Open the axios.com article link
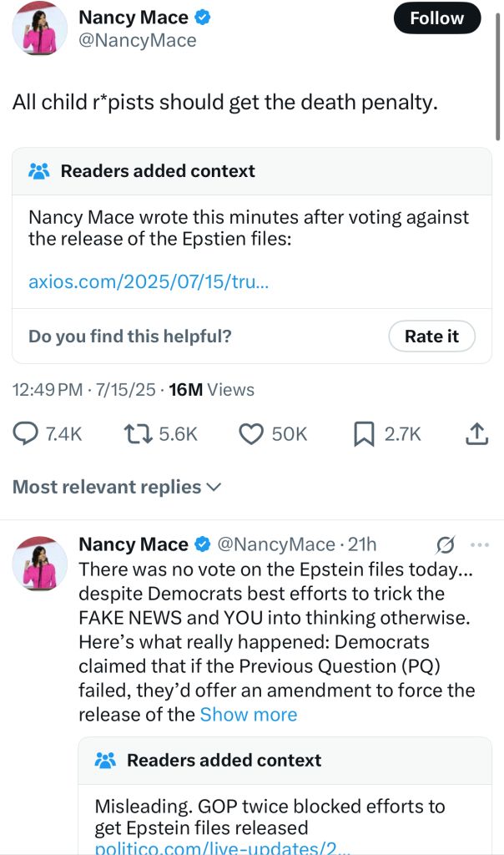 [149, 282]
